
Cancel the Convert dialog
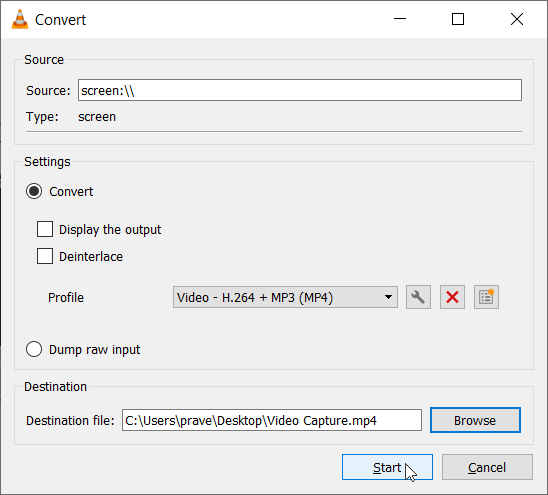[487, 467]
